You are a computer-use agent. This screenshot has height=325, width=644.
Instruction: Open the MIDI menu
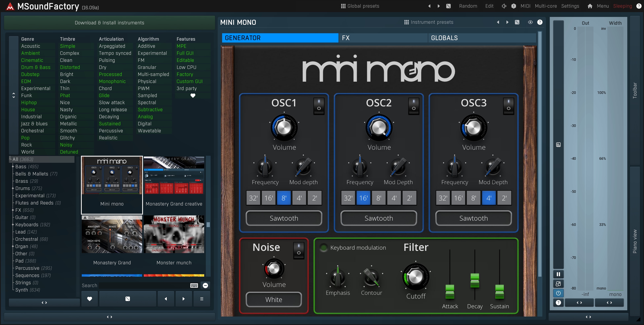tap(525, 6)
